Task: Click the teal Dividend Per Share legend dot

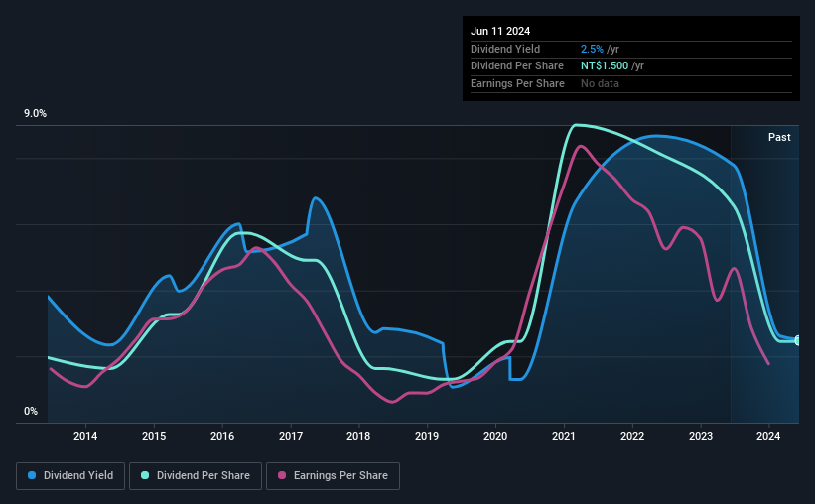Action: point(145,475)
